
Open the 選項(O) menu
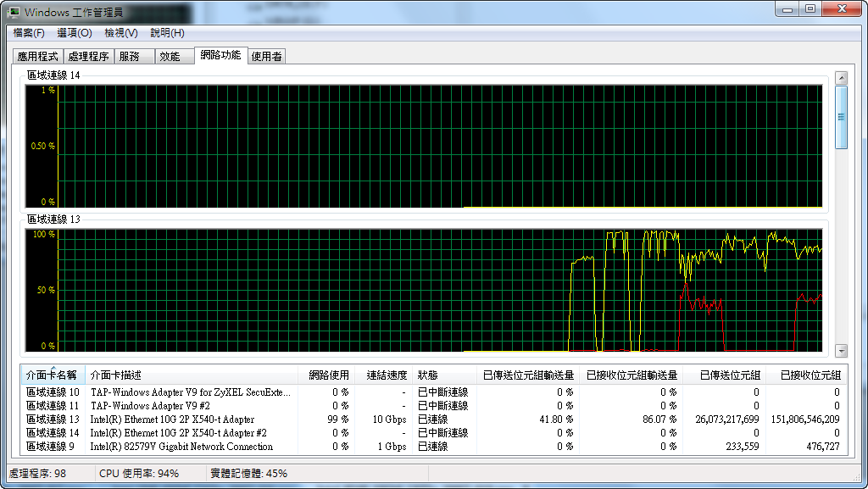coord(75,33)
